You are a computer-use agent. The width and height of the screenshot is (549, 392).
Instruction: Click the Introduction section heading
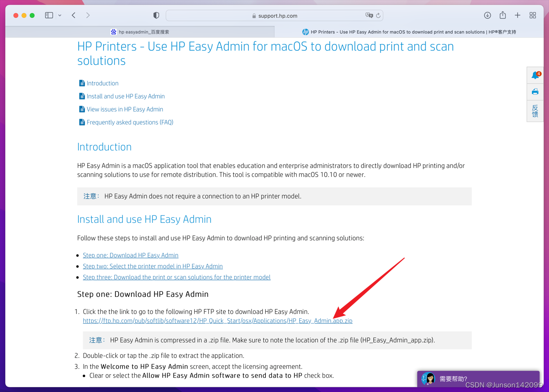click(x=104, y=147)
